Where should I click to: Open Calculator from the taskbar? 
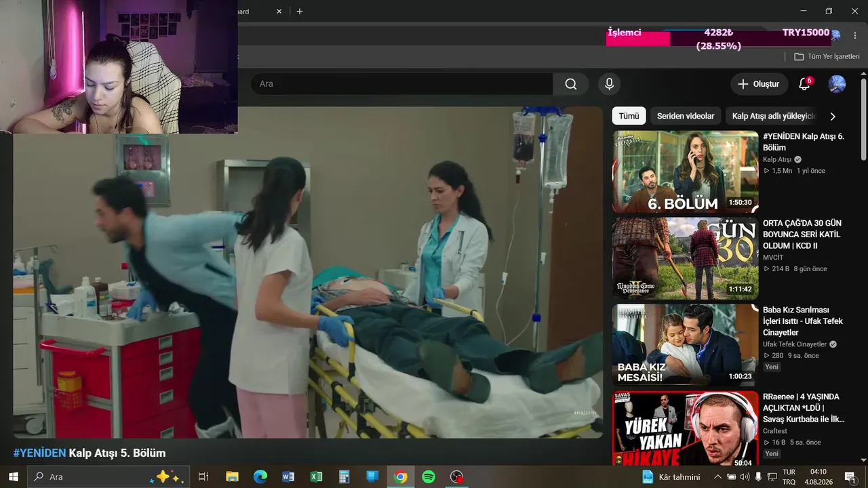tap(344, 476)
